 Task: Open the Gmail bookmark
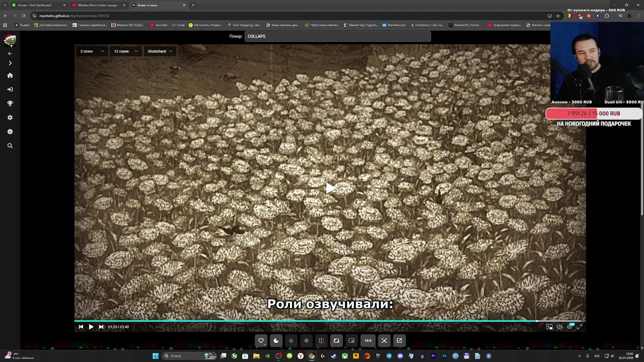[178, 25]
